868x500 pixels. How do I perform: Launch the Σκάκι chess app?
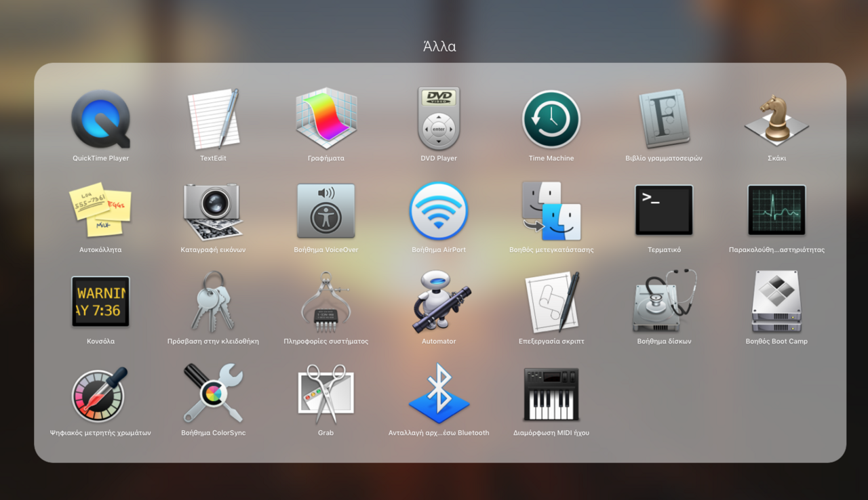coord(776,119)
